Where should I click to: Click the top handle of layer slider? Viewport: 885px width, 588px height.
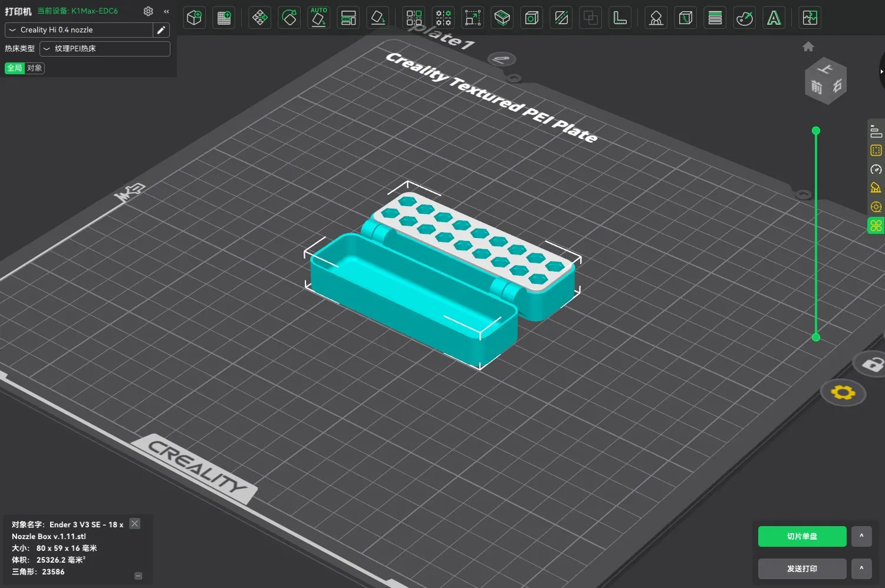(816, 131)
